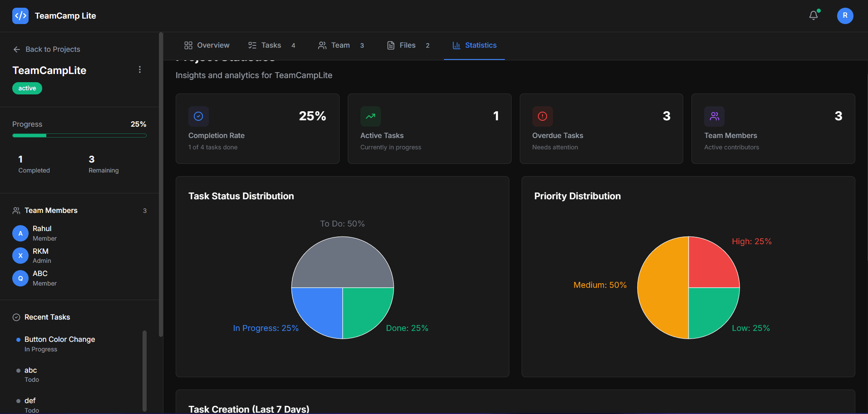Click the blue status dot for Button Color Change

click(18, 340)
